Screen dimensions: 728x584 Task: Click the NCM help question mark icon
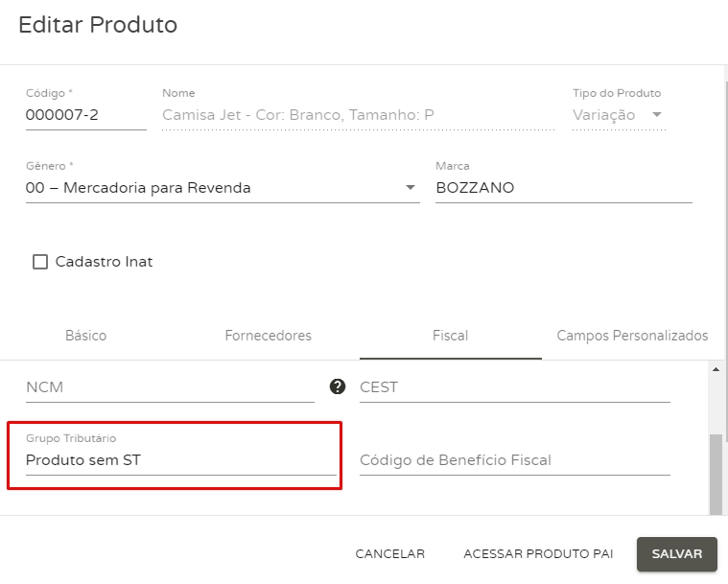click(337, 386)
